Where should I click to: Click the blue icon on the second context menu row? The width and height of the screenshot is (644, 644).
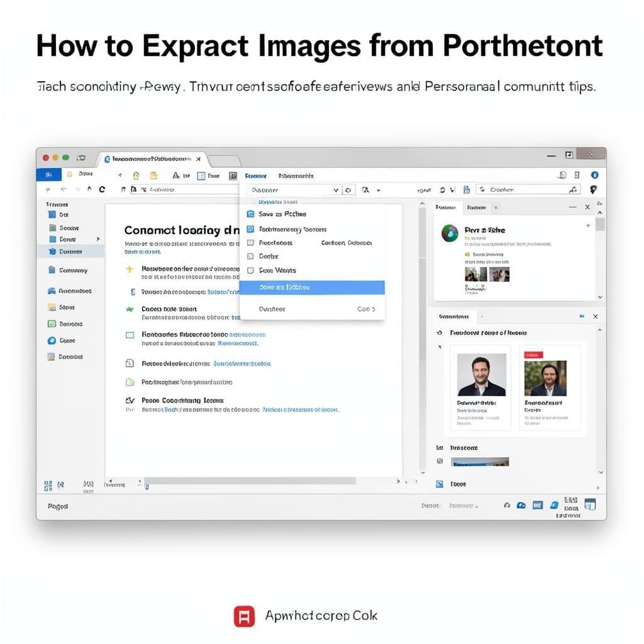click(250, 229)
